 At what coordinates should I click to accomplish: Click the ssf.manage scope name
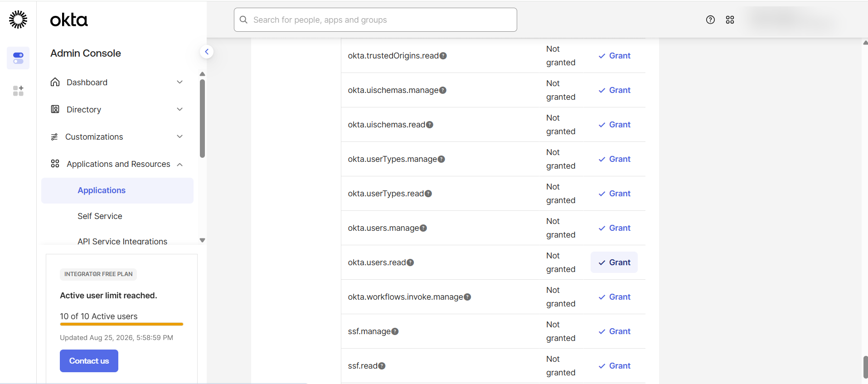pos(369,331)
